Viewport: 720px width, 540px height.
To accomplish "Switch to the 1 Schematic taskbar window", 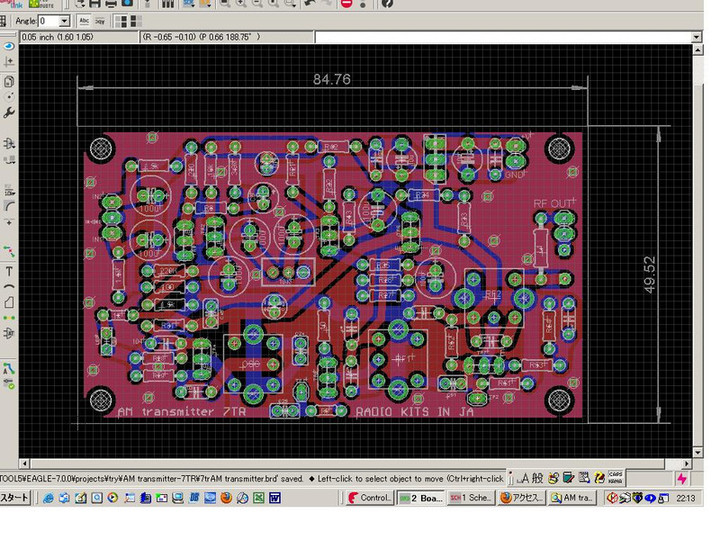I will click(470, 498).
